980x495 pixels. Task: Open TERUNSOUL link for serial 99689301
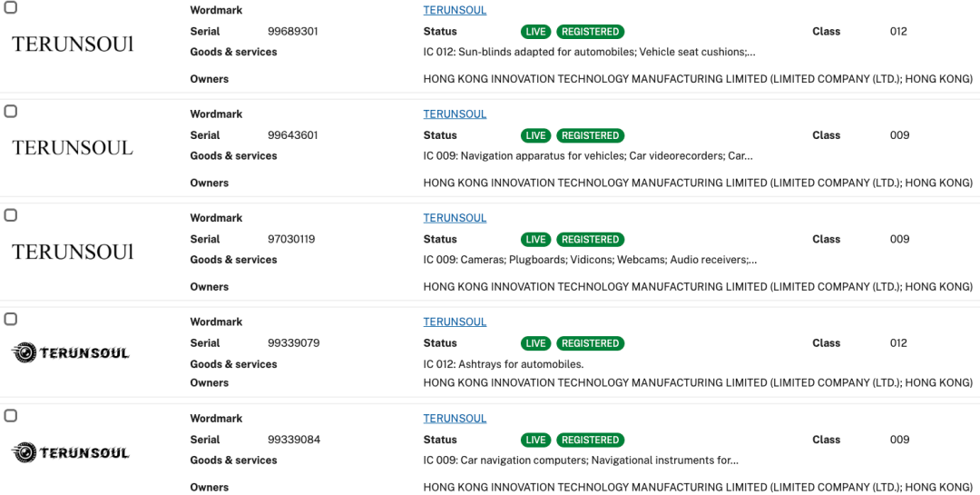[455, 10]
